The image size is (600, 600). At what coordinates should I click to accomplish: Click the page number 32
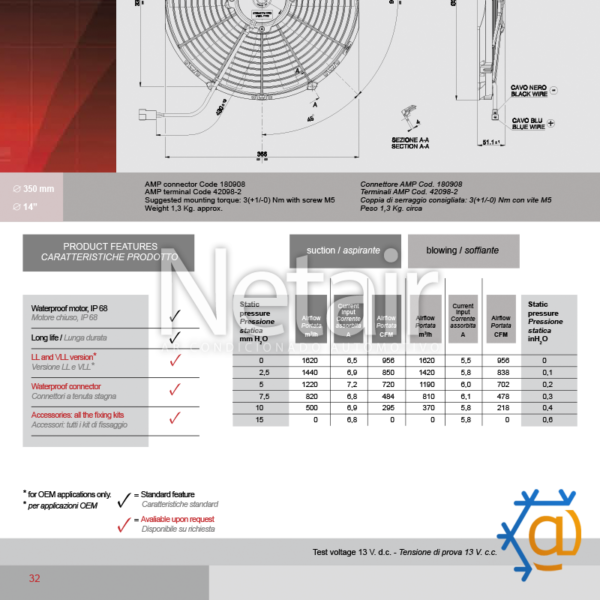[x=34, y=578]
